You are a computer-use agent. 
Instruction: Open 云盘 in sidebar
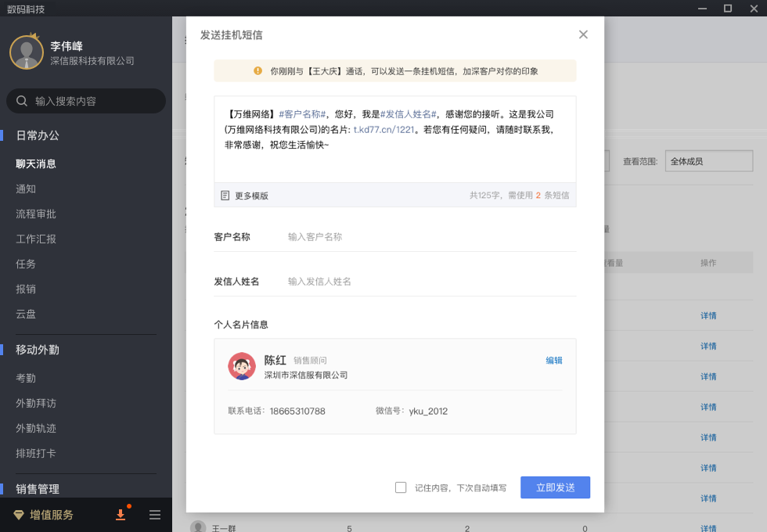tap(25, 314)
